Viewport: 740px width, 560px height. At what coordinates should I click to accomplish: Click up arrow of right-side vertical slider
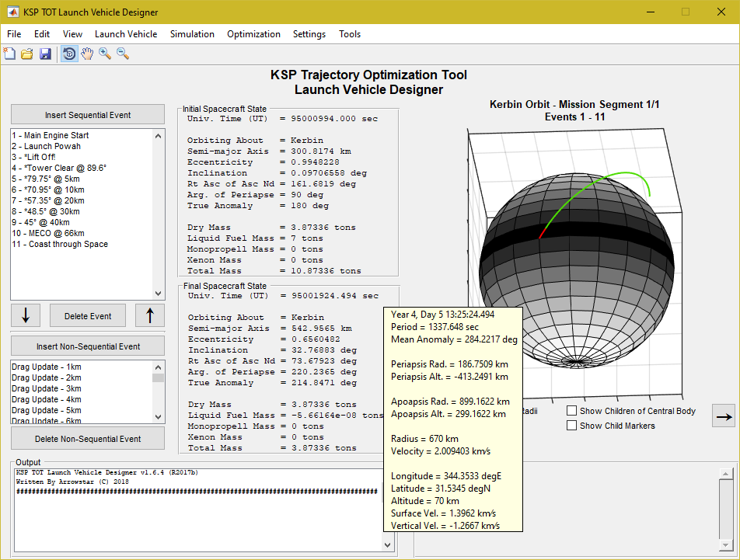tap(725, 473)
